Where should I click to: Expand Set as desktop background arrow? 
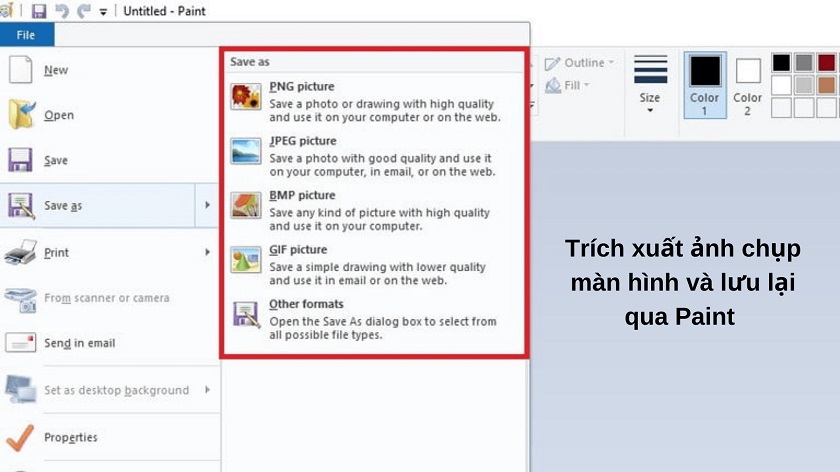click(x=207, y=389)
